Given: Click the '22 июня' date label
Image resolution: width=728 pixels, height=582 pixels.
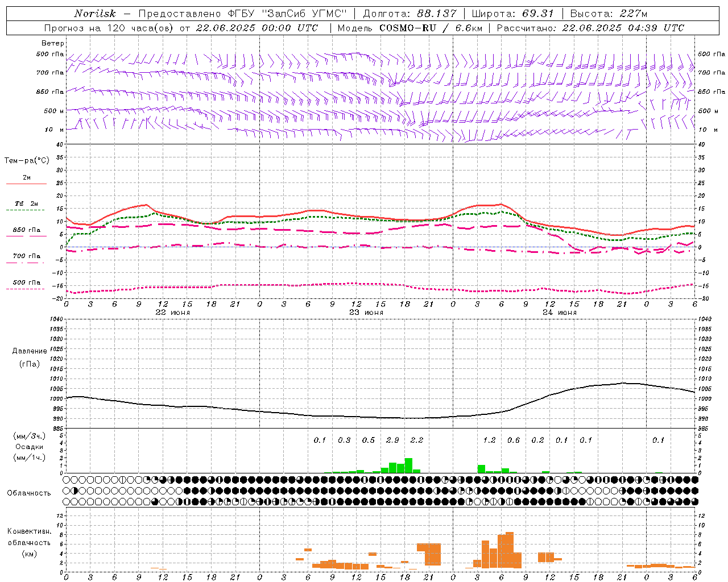Looking at the screenshot, I should 173,313.
